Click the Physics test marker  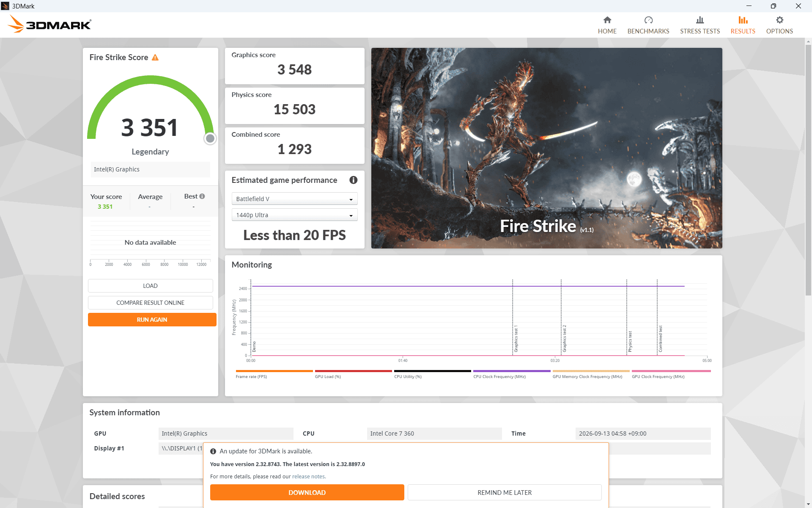[x=630, y=342]
